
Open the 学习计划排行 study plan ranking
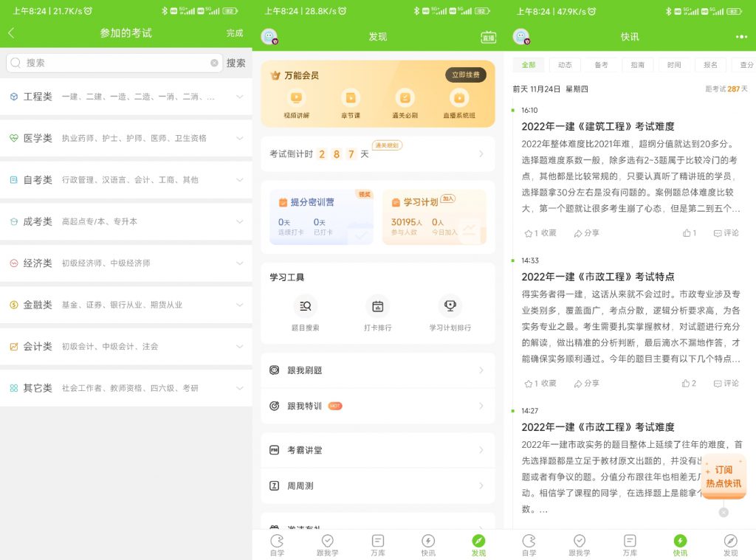click(x=450, y=311)
